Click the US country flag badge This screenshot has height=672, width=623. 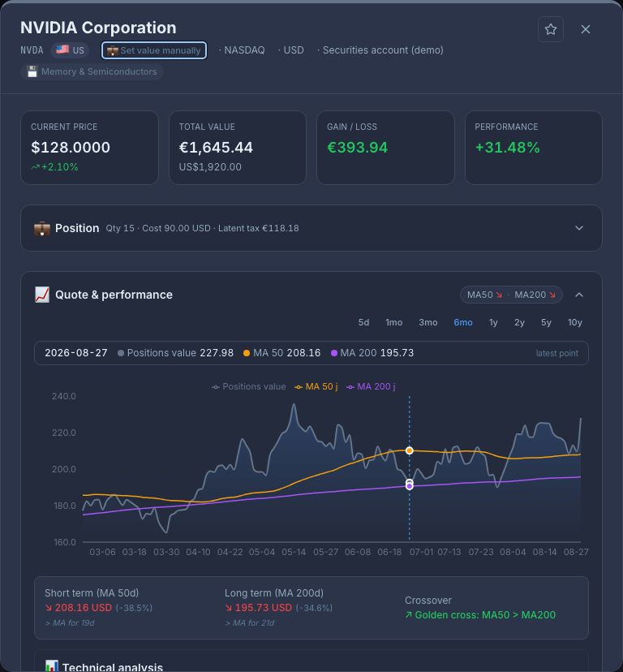point(70,50)
